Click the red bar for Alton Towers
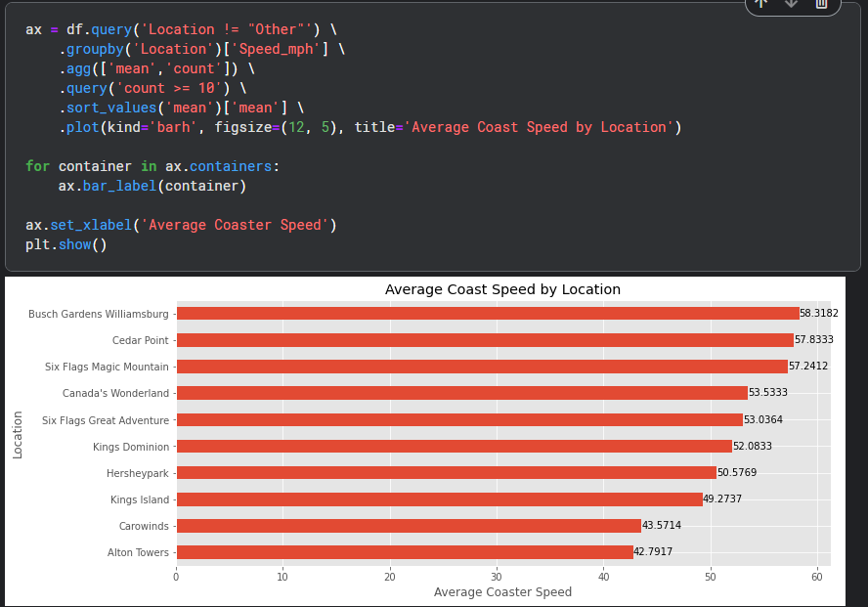The width and height of the screenshot is (868, 607). point(406,552)
